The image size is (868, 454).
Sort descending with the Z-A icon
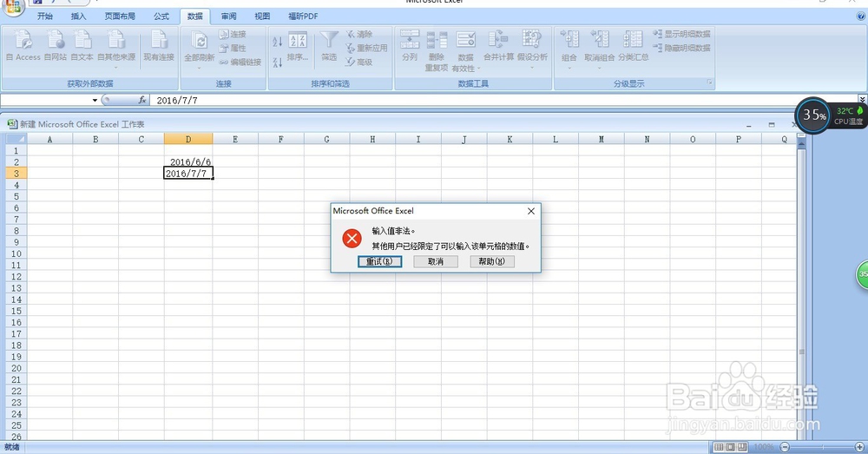point(278,62)
